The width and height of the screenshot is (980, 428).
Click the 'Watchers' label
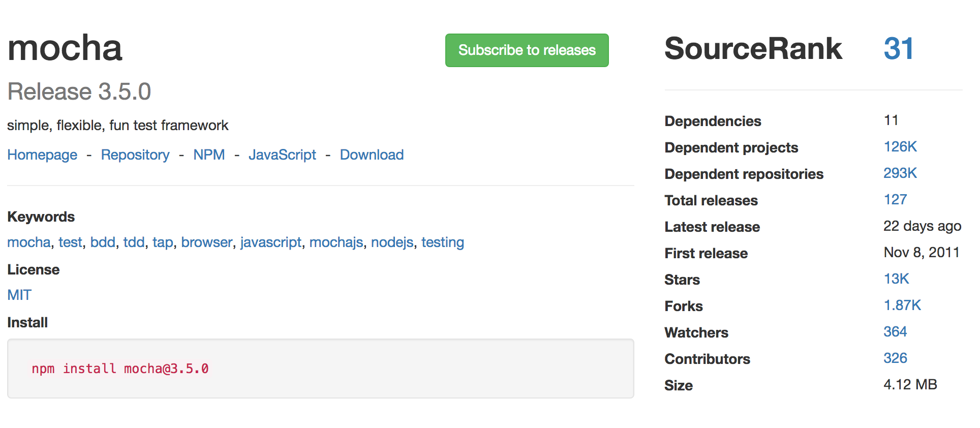696,332
